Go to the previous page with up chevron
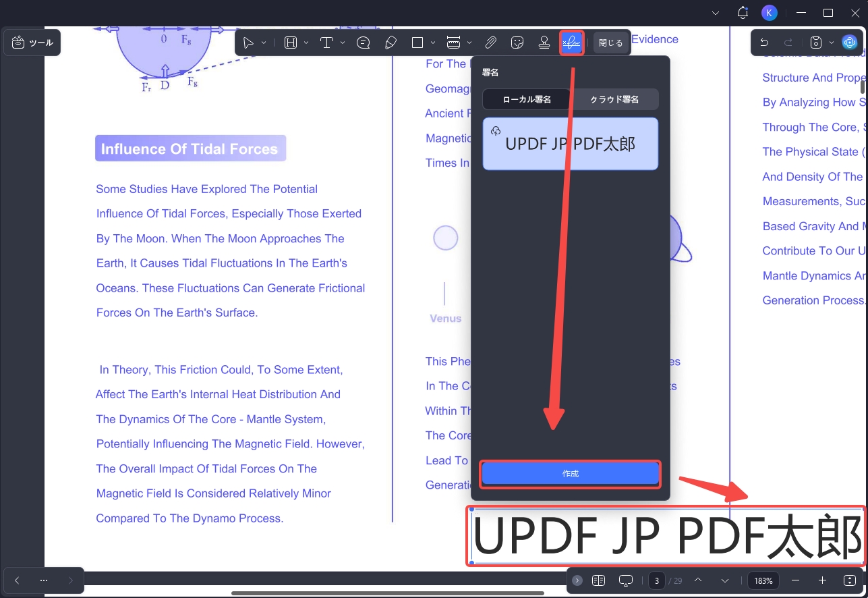This screenshot has width=868, height=598. click(x=698, y=580)
